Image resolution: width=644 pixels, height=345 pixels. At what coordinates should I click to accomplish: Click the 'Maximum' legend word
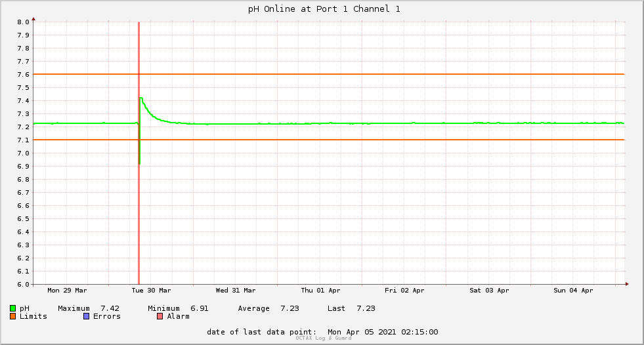pyautogui.click(x=74, y=308)
